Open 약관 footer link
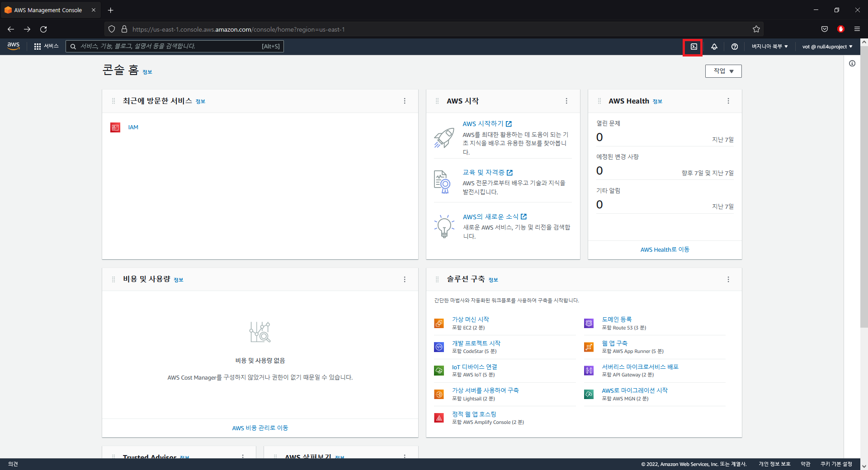This screenshot has height=470, width=868. pyautogui.click(x=806, y=464)
